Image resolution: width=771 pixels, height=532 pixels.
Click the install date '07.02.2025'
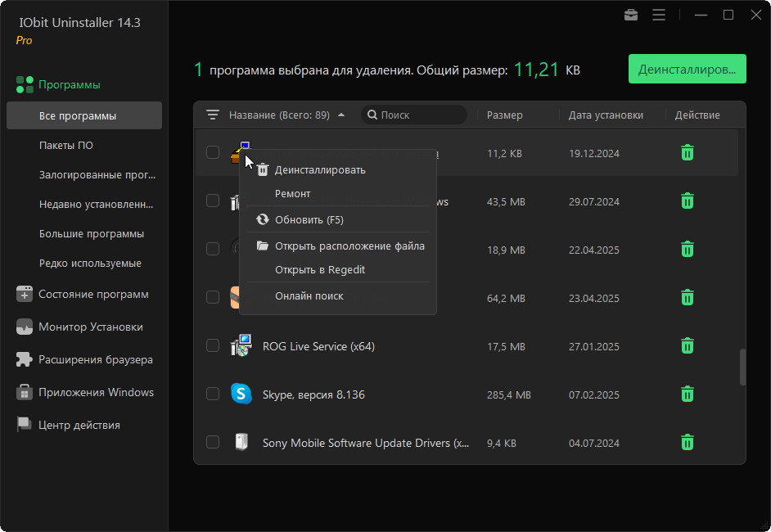[x=594, y=394]
